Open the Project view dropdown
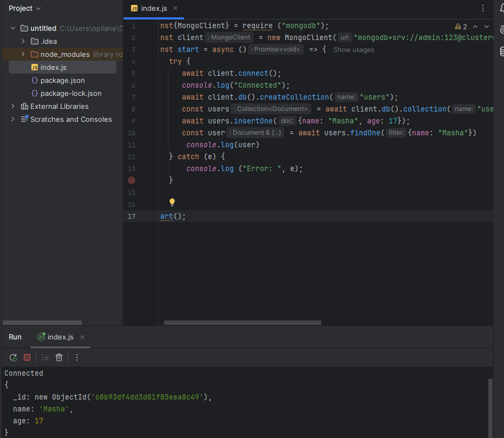Viewport: 504px width, 438px height. coord(24,8)
